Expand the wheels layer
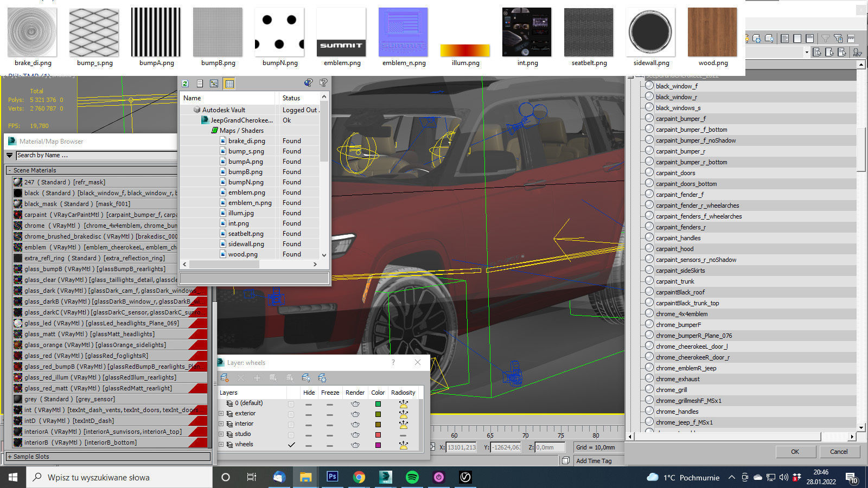Viewport: 868px width, 488px height. [x=221, y=444]
